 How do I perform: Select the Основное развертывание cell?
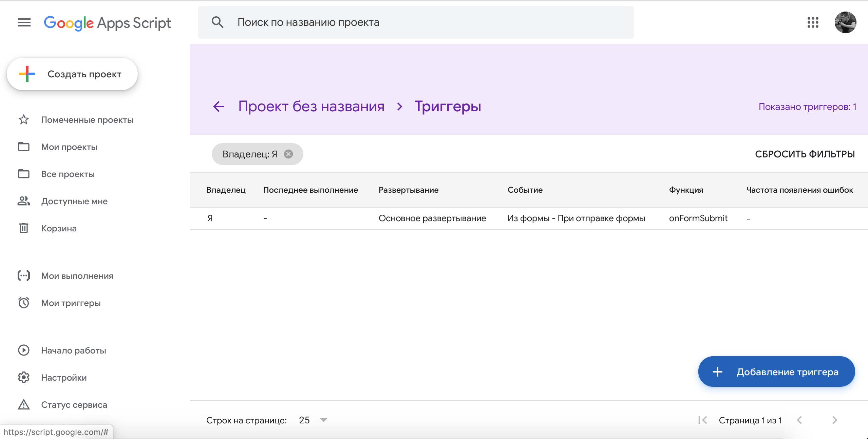coord(432,218)
